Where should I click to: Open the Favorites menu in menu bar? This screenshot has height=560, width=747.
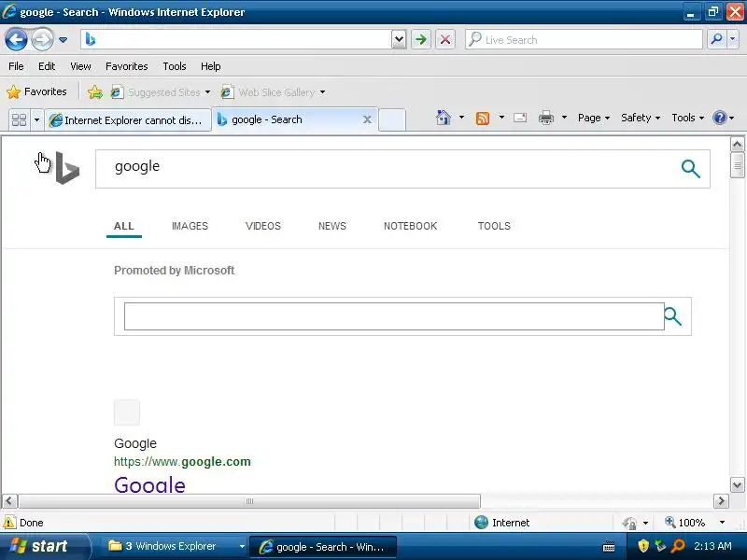tap(127, 66)
